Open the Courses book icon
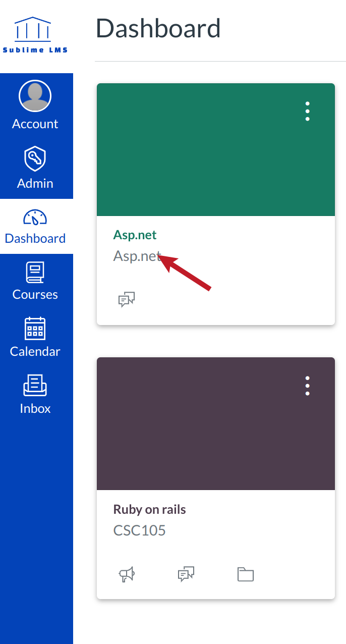 pyautogui.click(x=35, y=273)
